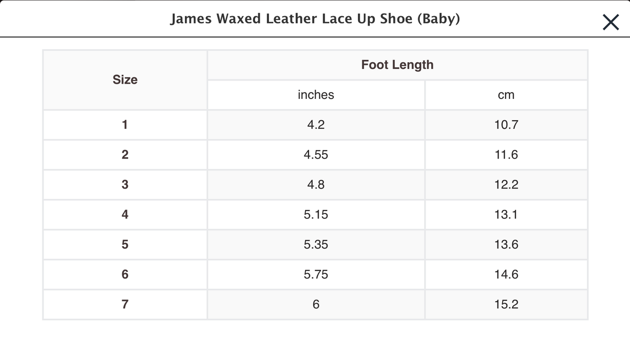
Task: Select the size 7 row label
Action: click(125, 304)
